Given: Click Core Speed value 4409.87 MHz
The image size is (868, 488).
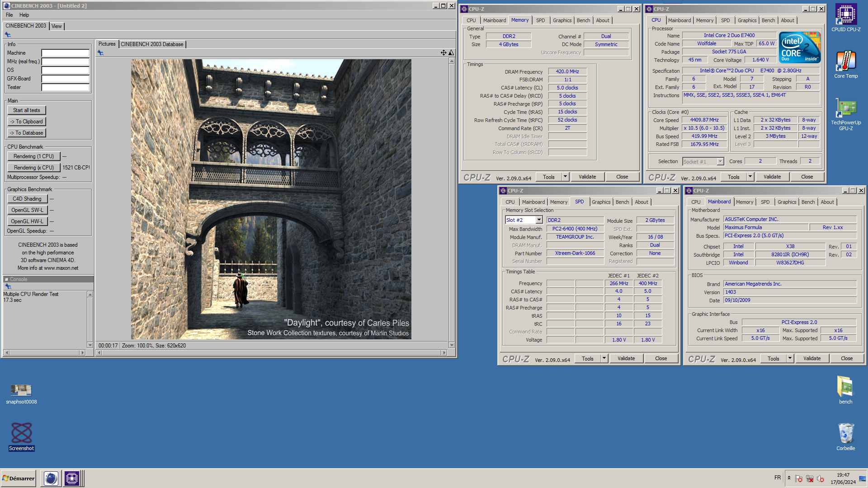Looking at the screenshot, I should (704, 120).
